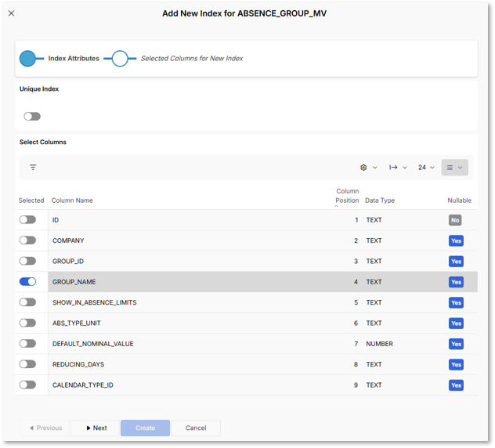Click the Yes badge in DEFAULT_NOMINAL_VALUE row
Screen dimensions: 495x448
click(456, 344)
